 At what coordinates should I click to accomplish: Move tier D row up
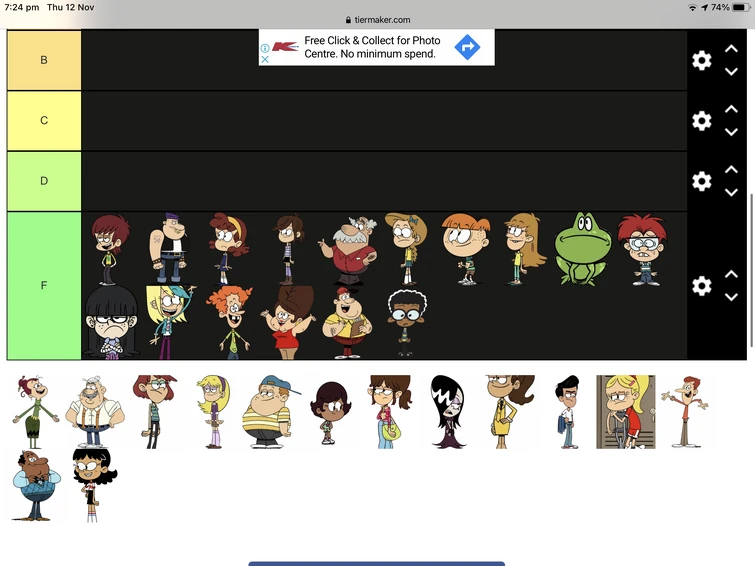click(x=731, y=170)
